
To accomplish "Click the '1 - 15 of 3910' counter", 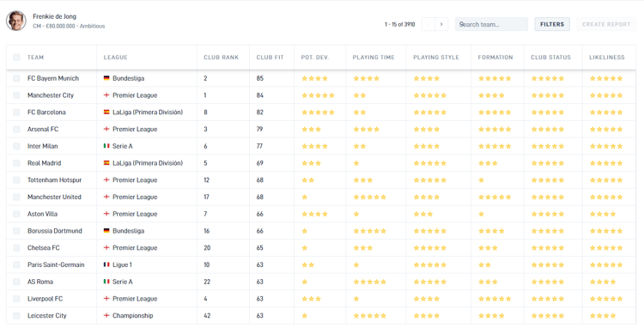I will pyautogui.click(x=399, y=24).
